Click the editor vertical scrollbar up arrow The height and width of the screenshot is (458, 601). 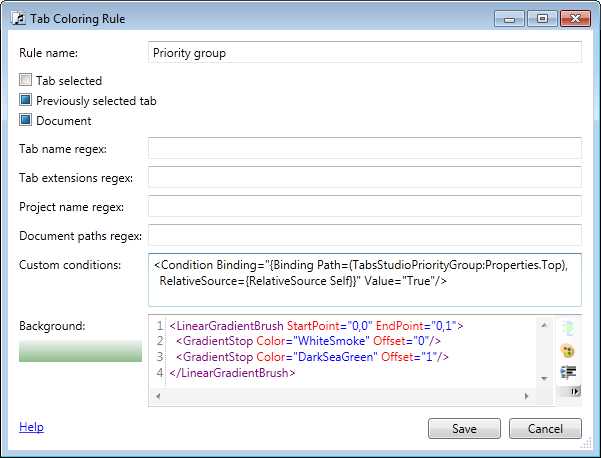[544, 325]
